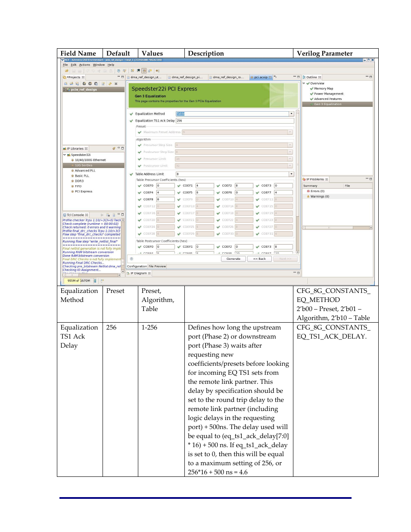
Task: Open the Equalization Method dropdown
Action: 291,114
